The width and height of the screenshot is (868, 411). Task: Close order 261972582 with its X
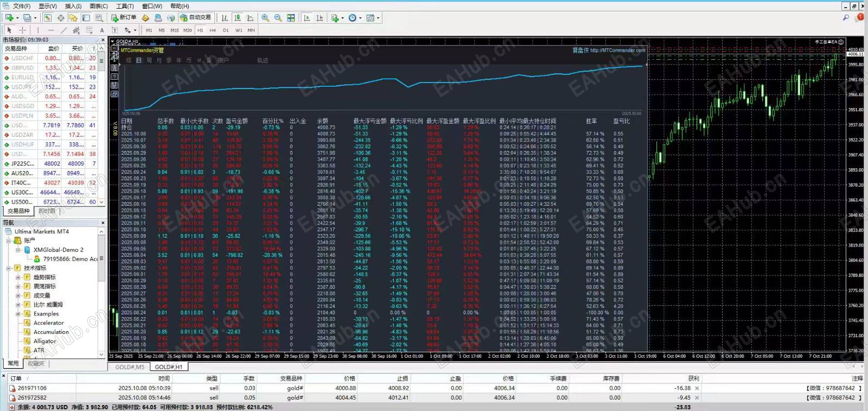point(697,398)
